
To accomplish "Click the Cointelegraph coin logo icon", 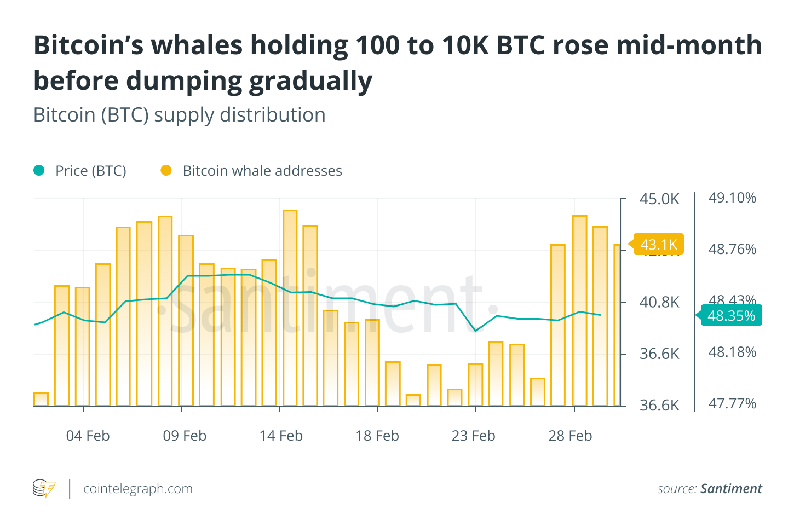I will point(44,488).
